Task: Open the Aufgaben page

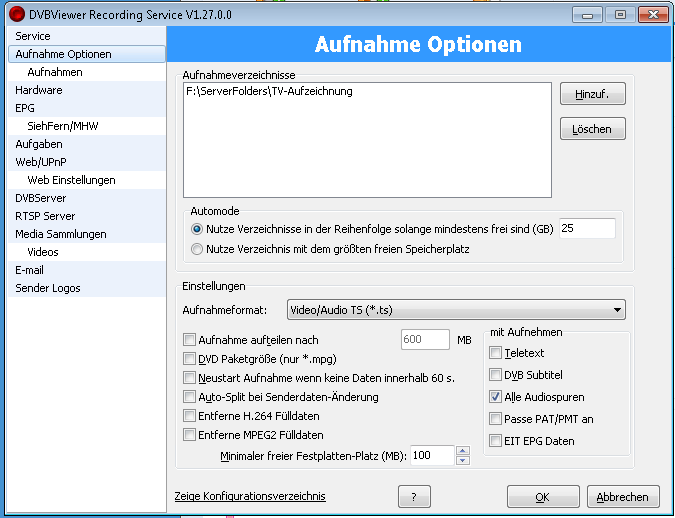Action: [x=87, y=144]
